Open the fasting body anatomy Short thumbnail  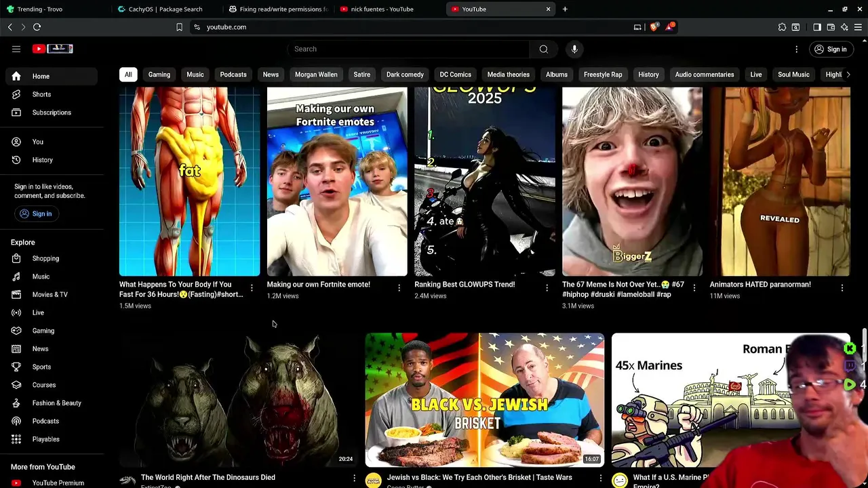[189, 181]
